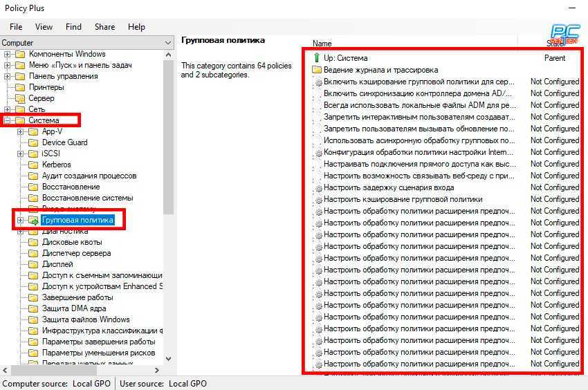The width and height of the screenshot is (588, 390).
Task: Click the tree scrollbar up arrow
Action: click(168, 55)
